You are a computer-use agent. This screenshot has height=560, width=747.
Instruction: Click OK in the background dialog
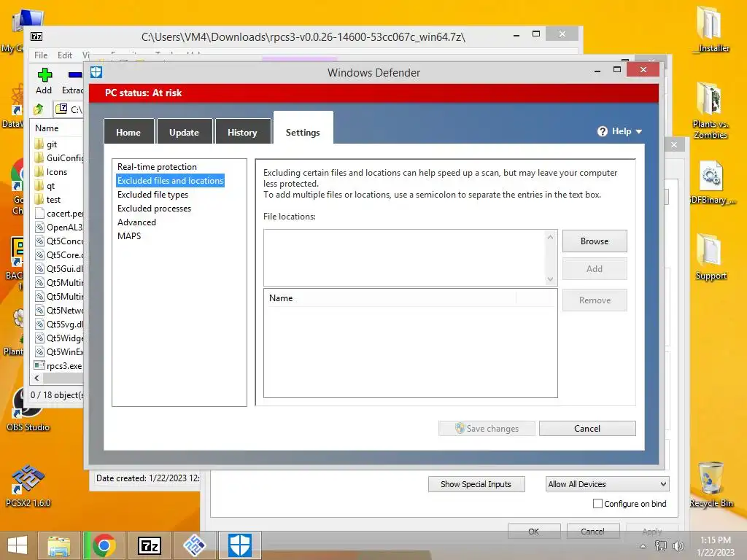[x=534, y=531]
